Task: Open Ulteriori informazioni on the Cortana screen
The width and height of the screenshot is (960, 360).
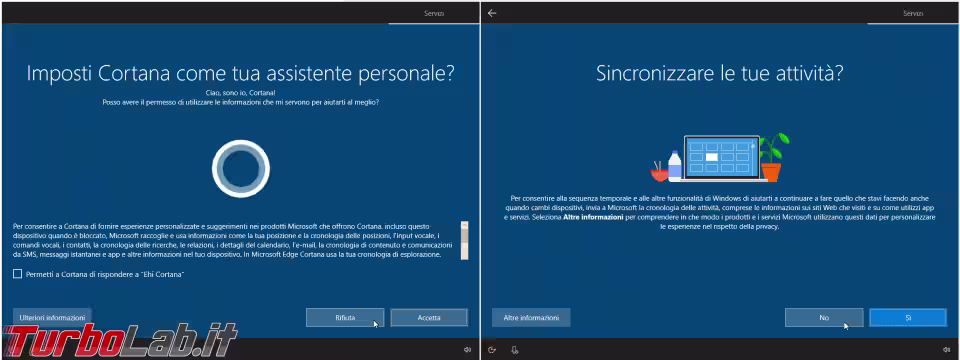Action: click(52, 318)
